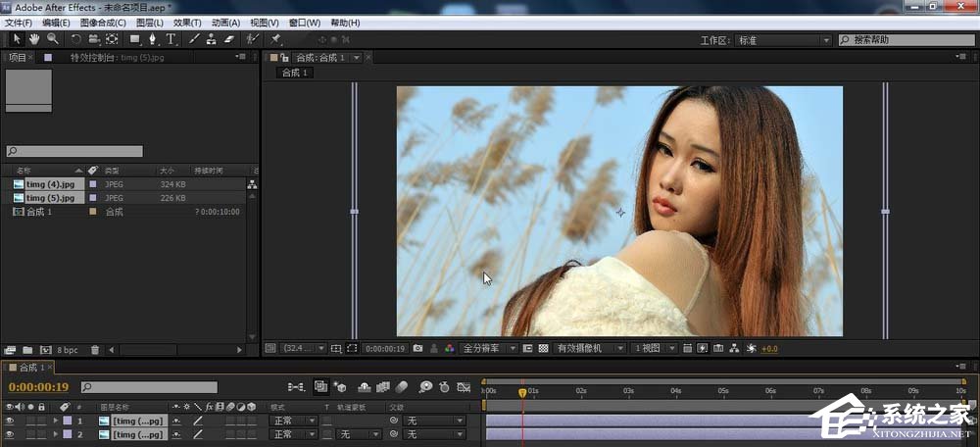Hide layer 1 using its eye icon
Screen dimensions: 980x447
click(10, 421)
